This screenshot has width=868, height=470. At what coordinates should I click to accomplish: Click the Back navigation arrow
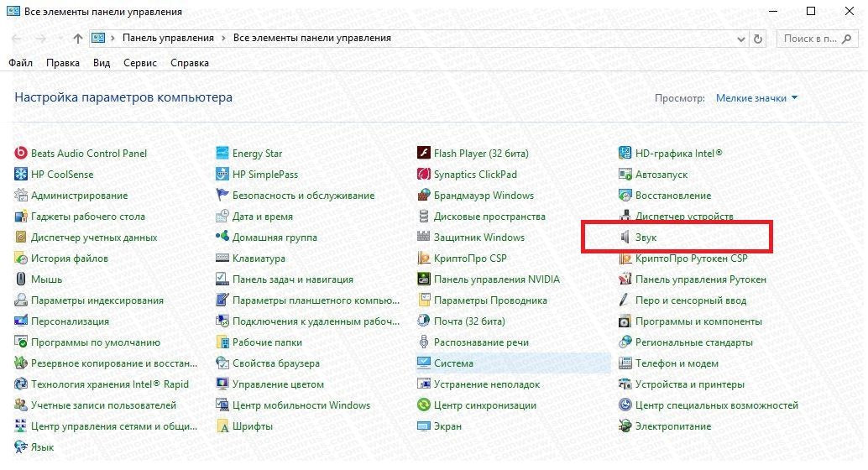click(x=17, y=39)
